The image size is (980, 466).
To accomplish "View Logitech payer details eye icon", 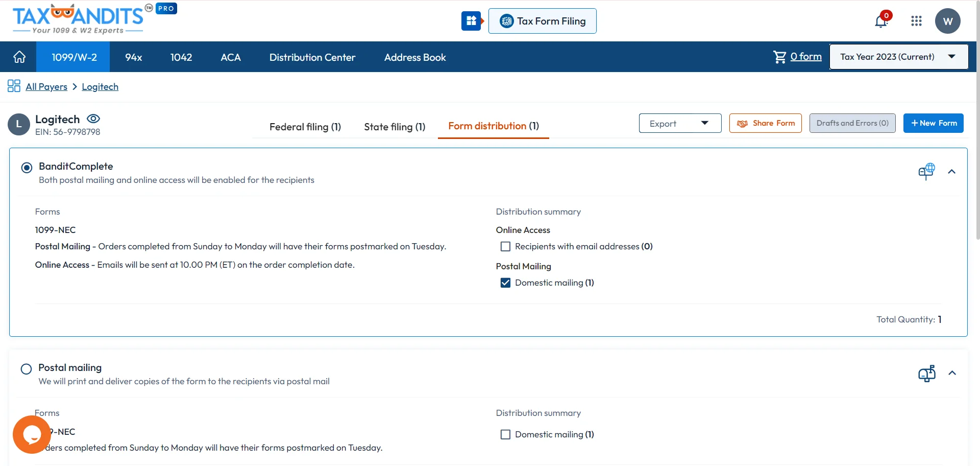I will tap(93, 119).
